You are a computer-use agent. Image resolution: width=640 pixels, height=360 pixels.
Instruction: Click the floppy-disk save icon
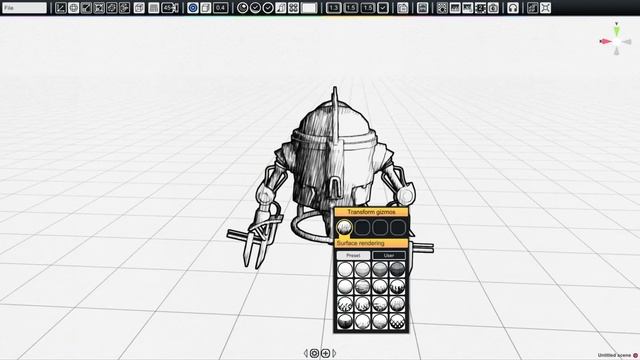coord(422,8)
